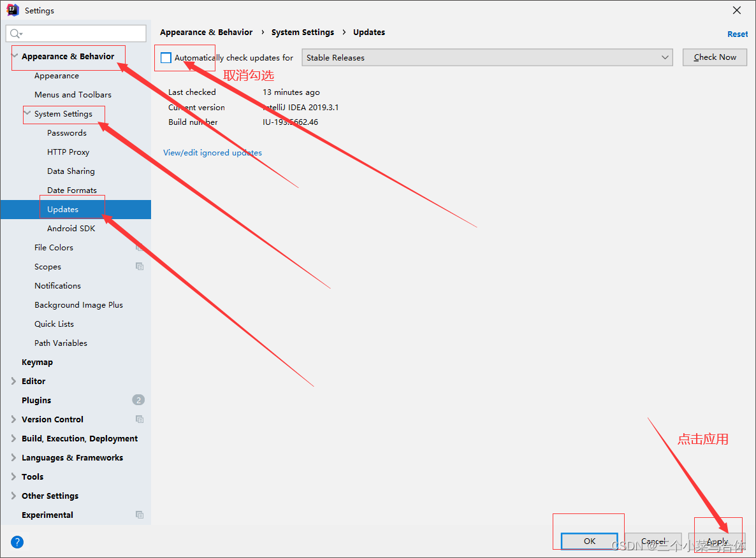Viewport: 756px width, 558px height.
Task: Close the Settings dialog
Action: click(x=737, y=10)
